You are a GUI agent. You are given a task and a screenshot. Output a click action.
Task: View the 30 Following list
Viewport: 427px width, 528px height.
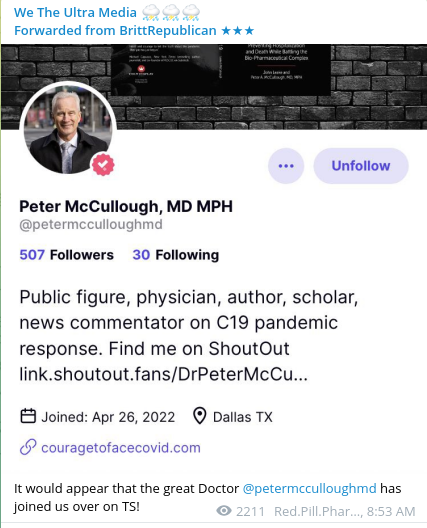pos(175,255)
